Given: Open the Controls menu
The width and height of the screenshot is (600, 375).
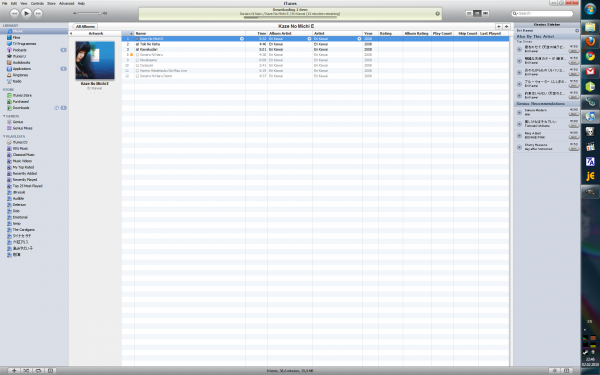Looking at the screenshot, I should 37,3.
